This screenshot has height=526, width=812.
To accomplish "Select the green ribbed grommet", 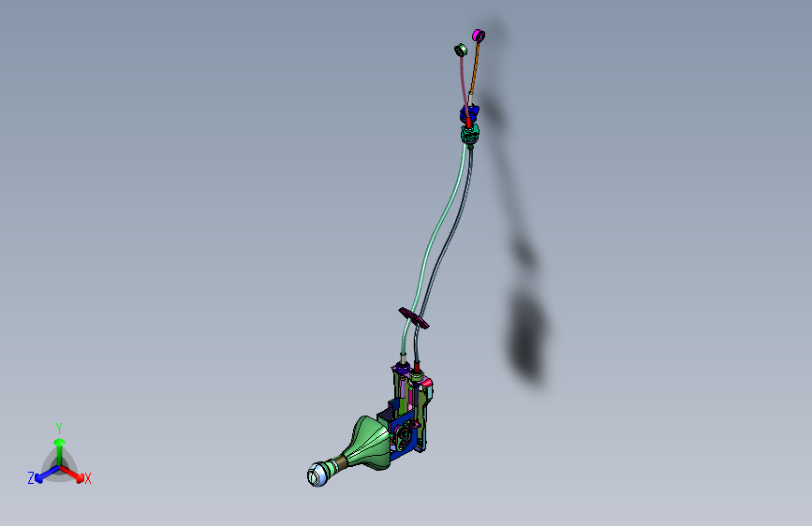I will point(470,135).
